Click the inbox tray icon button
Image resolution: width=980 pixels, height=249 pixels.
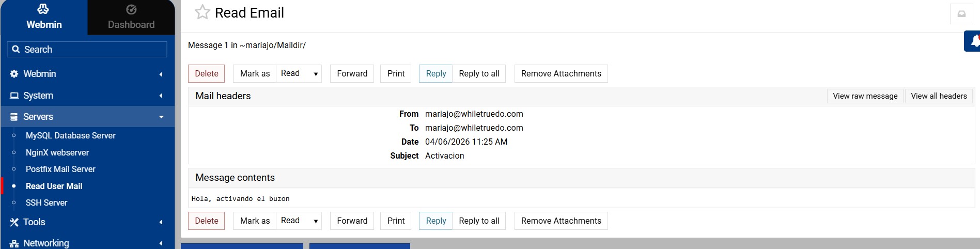click(x=961, y=14)
